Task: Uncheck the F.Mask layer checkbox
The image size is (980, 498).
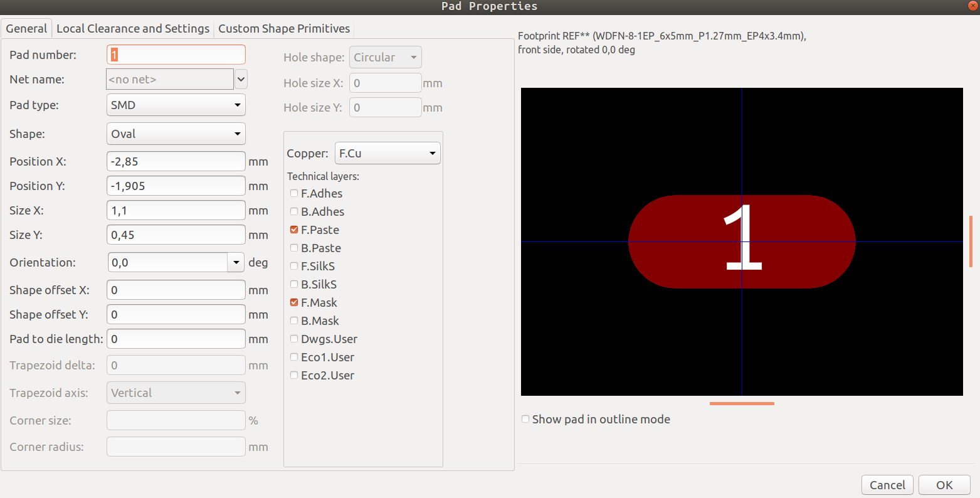Action: 294,302
